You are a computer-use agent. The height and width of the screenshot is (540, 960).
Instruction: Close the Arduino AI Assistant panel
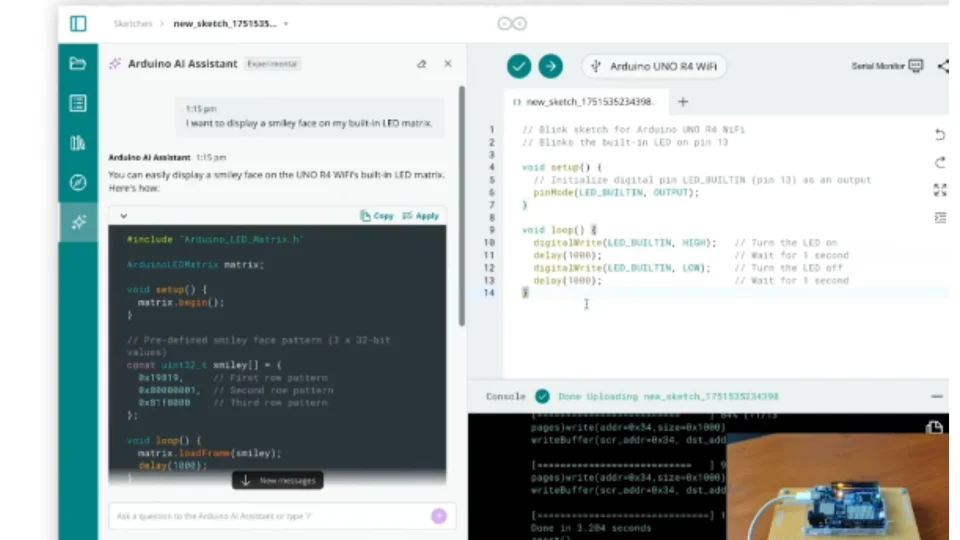(448, 64)
